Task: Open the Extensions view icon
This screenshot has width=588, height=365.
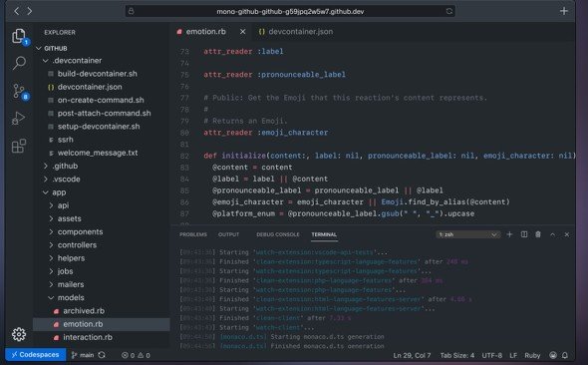Action: click(19, 146)
